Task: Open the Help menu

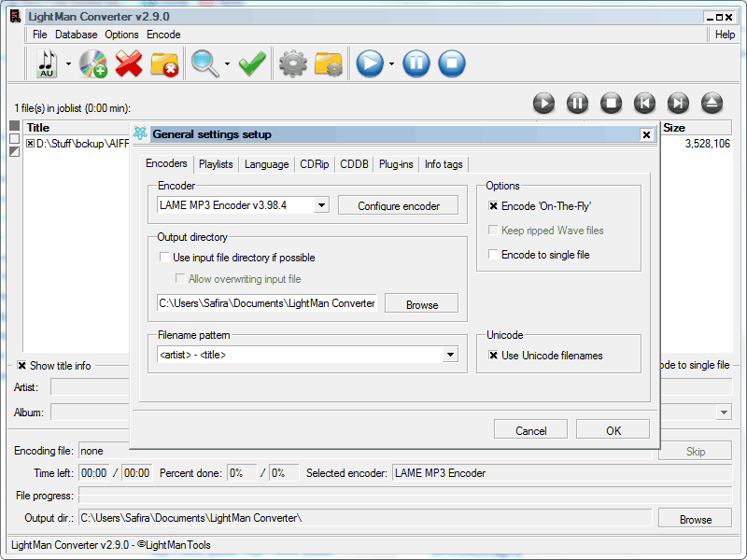Action: coord(725,35)
